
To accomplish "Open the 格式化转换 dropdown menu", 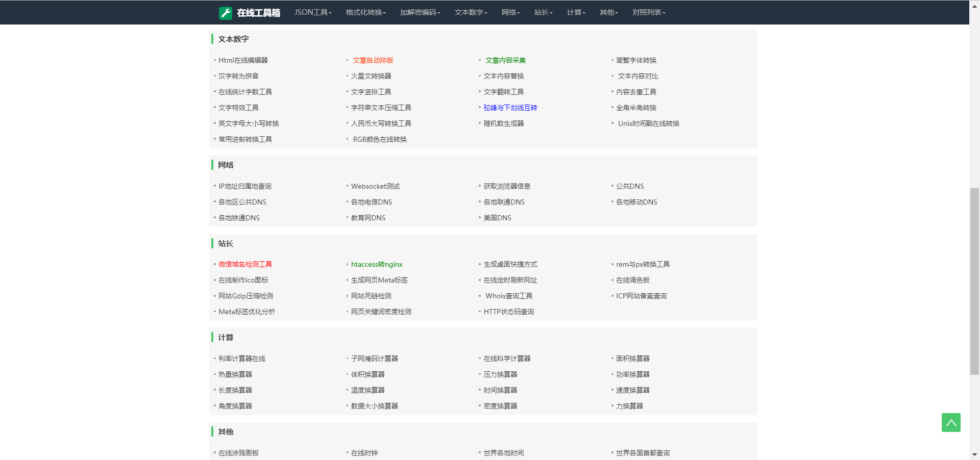I will (x=365, y=12).
